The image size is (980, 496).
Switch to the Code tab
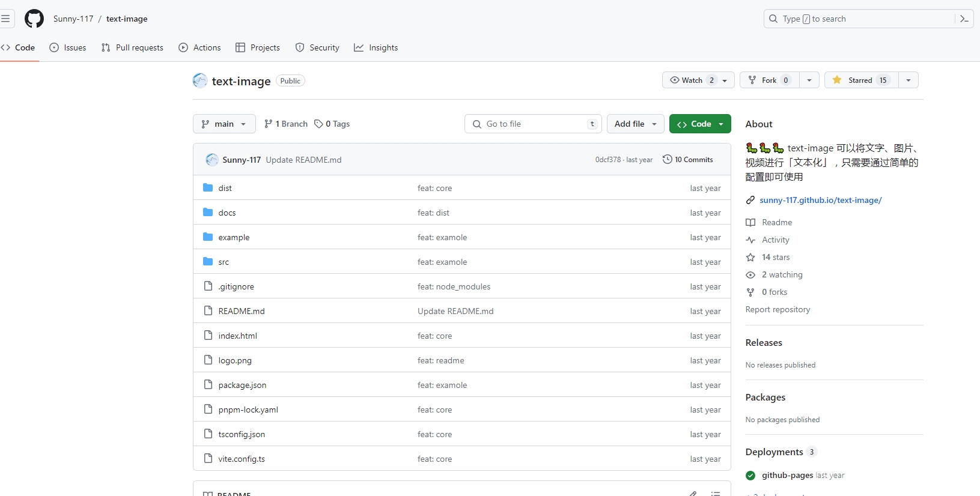(x=18, y=47)
